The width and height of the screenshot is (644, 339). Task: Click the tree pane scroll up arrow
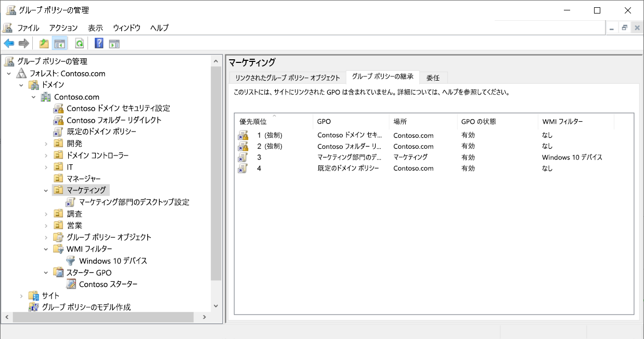click(x=216, y=61)
